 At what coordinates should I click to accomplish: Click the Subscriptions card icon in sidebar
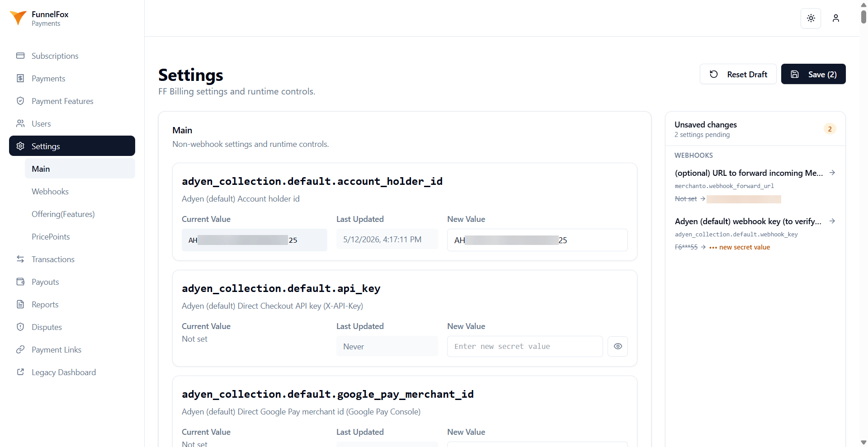[20, 56]
